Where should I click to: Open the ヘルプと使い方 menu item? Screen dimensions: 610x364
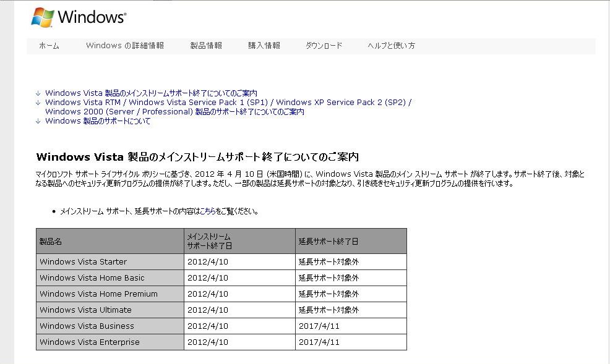(x=392, y=46)
